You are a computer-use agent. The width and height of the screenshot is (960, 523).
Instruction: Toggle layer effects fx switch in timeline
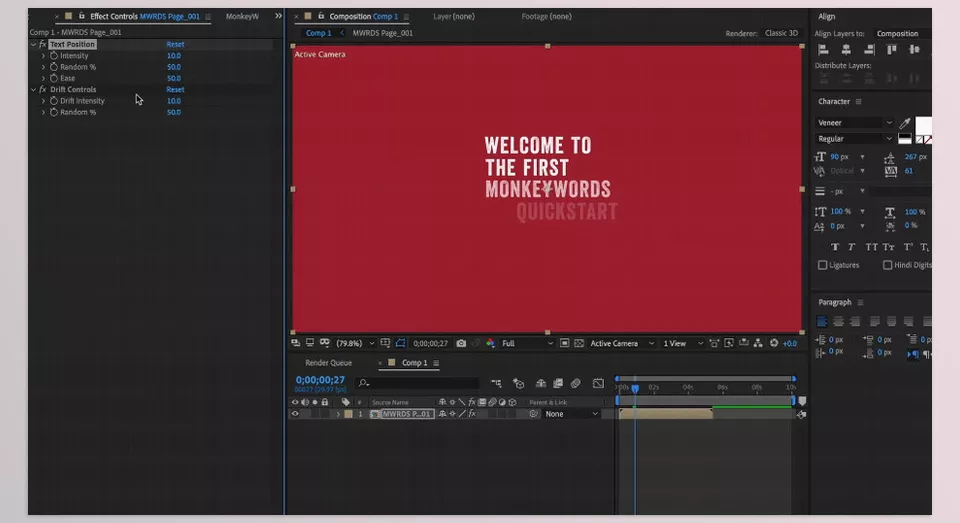coord(472,414)
